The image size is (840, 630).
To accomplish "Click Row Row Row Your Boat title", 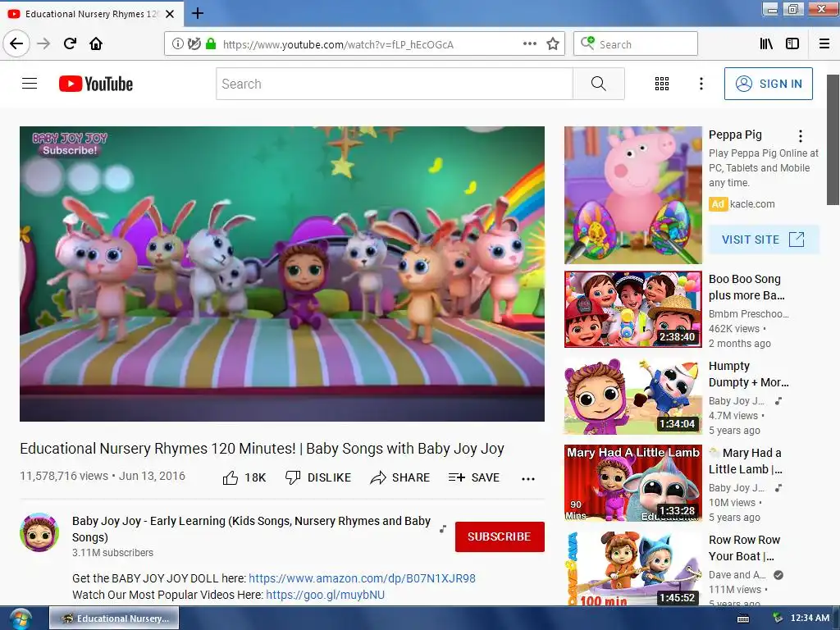I will point(744,548).
